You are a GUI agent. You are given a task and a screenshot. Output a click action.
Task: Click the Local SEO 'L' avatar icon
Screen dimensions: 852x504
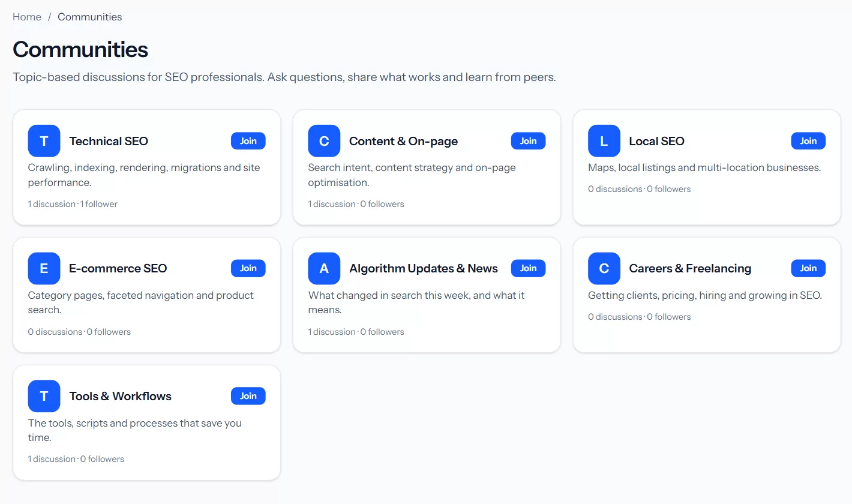tap(604, 141)
